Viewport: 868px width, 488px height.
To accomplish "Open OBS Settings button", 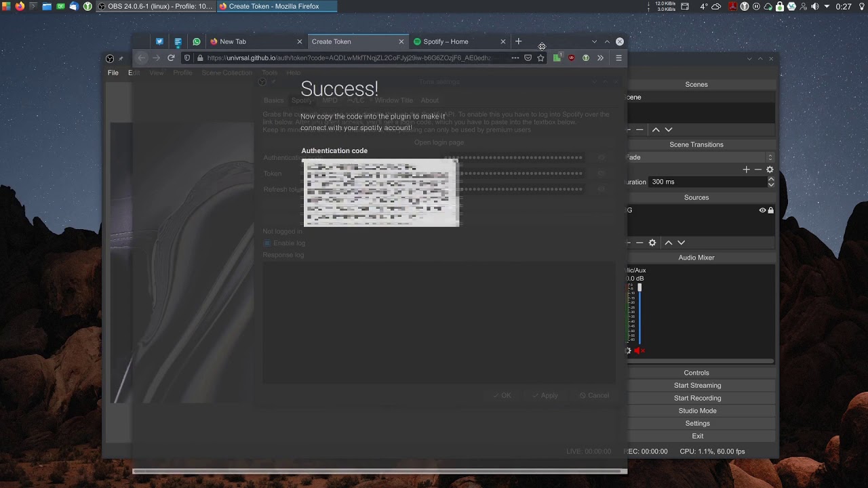I will point(697,424).
